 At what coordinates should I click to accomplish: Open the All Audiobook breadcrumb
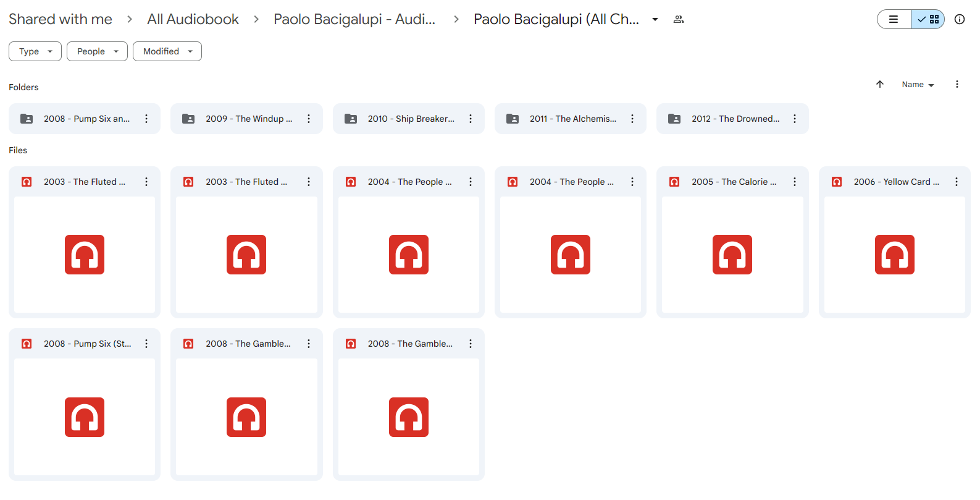tap(193, 19)
